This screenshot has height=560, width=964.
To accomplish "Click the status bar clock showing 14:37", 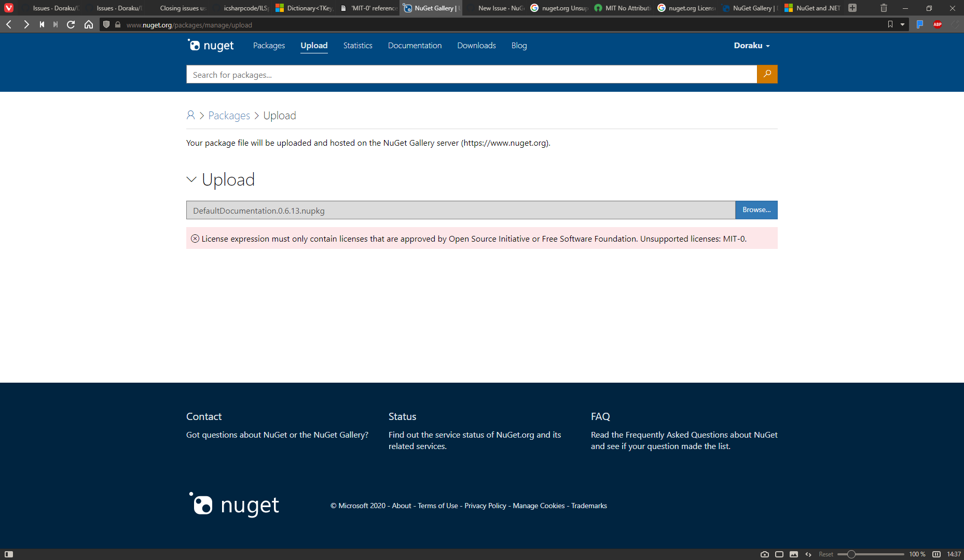I will click(954, 554).
